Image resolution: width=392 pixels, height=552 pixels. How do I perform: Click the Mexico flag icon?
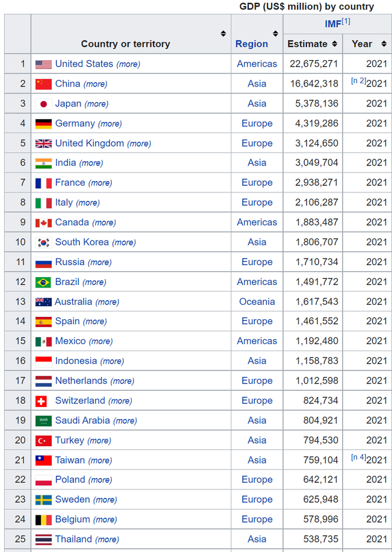(44, 342)
